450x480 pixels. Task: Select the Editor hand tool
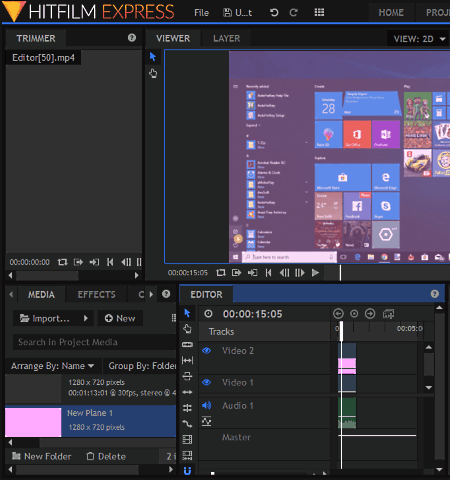[x=187, y=329]
